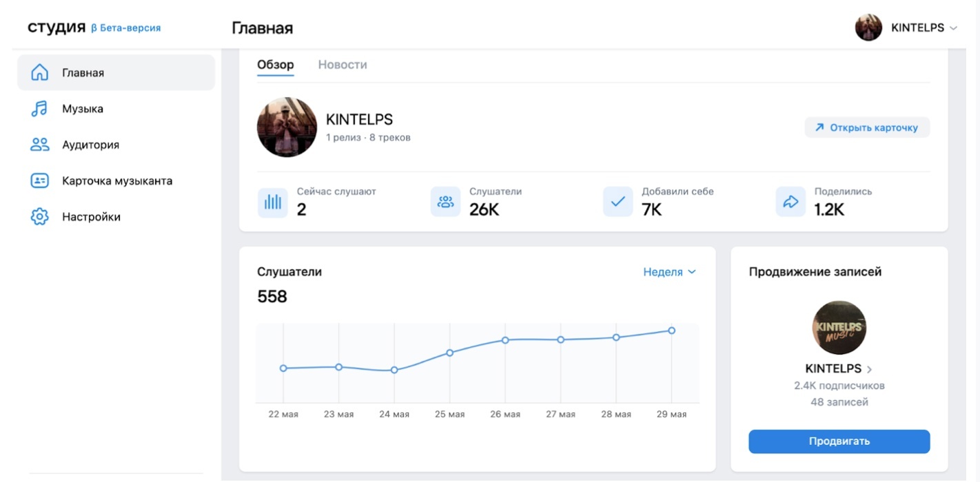This screenshot has height=482, width=980.
Task: Open Настройки via the gear icon
Action: 40,217
